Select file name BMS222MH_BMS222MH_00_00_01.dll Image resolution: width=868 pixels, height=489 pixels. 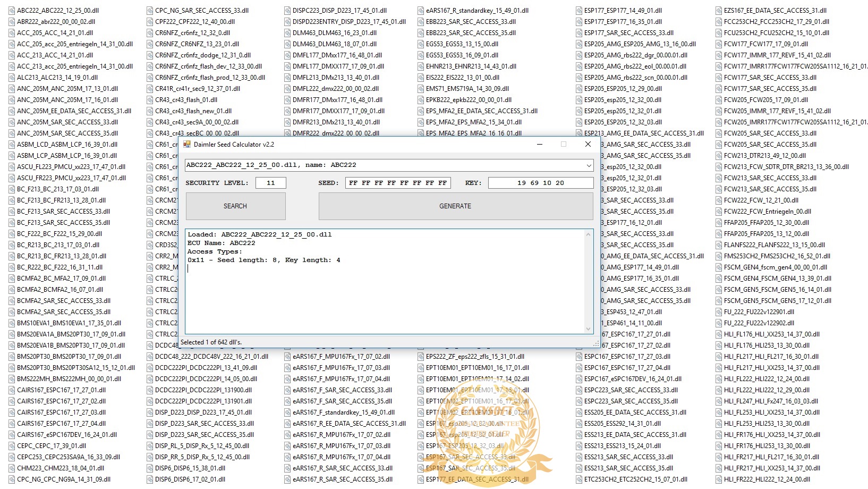click(69, 378)
